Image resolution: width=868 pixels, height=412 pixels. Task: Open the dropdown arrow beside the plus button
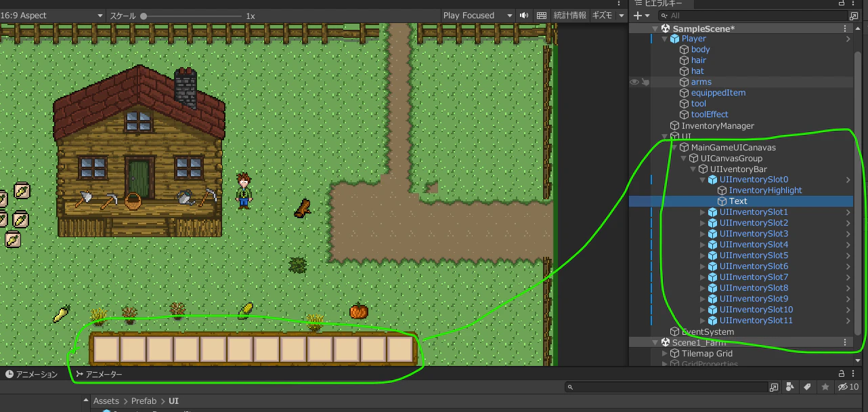[x=648, y=16]
